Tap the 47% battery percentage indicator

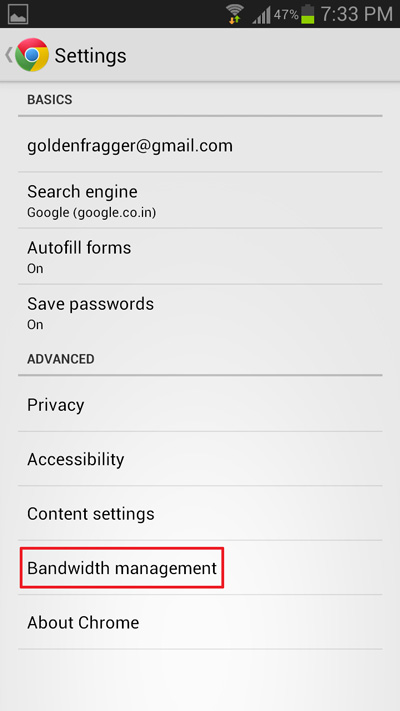286,15
